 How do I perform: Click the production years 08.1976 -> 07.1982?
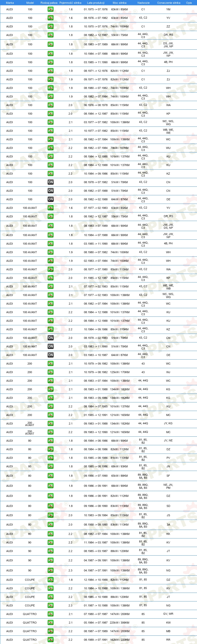(x=96, y=18)
